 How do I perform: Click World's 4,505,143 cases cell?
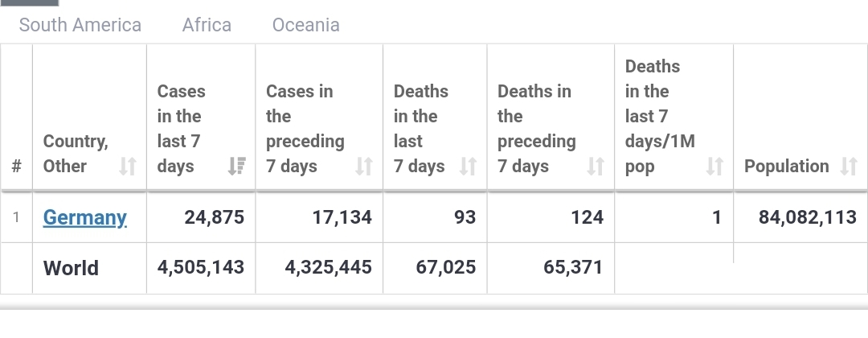tap(201, 267)
